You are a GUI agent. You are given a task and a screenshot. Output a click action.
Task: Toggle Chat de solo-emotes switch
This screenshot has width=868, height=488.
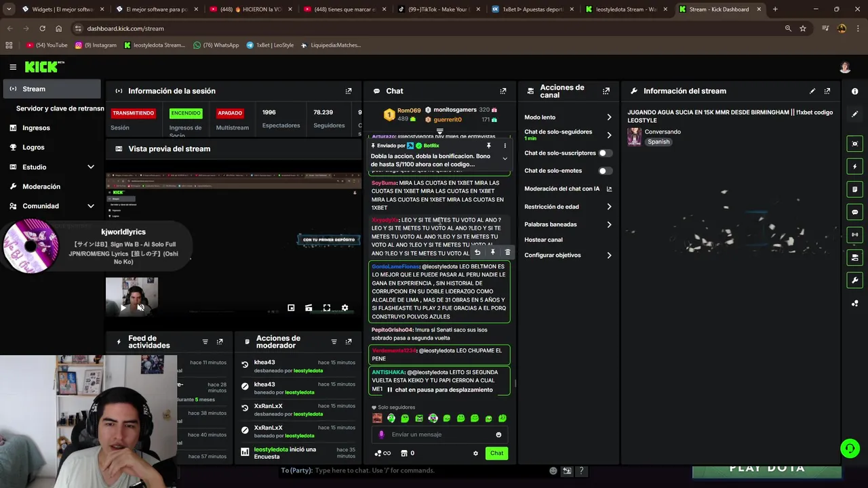coord(605,171)
